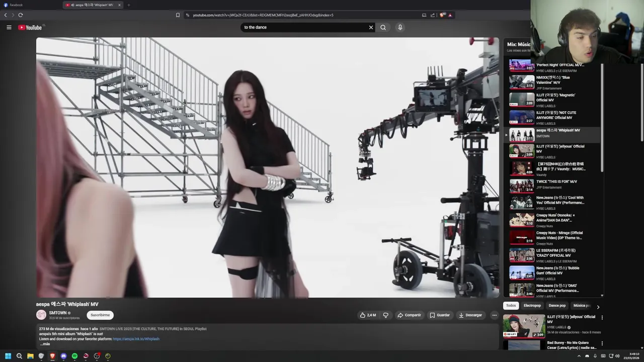
Task: Open options for Bad Bunny No Me Quiero Casar
Action: coord(602,344)
